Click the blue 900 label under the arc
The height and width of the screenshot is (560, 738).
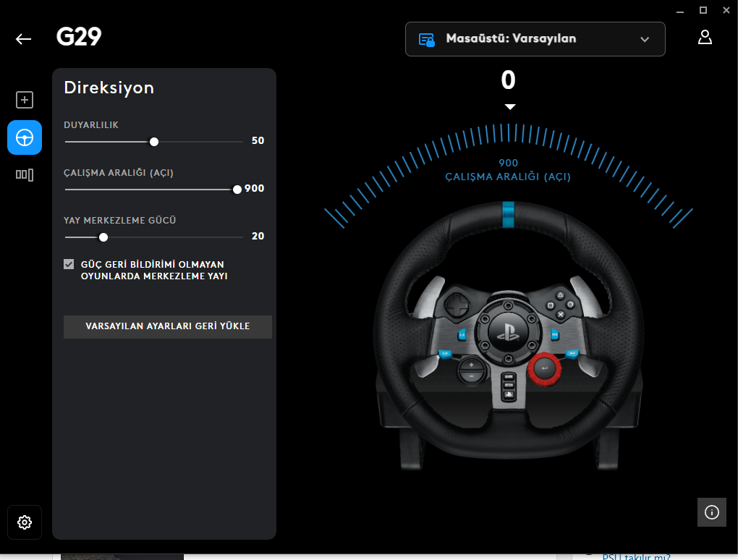509,163
